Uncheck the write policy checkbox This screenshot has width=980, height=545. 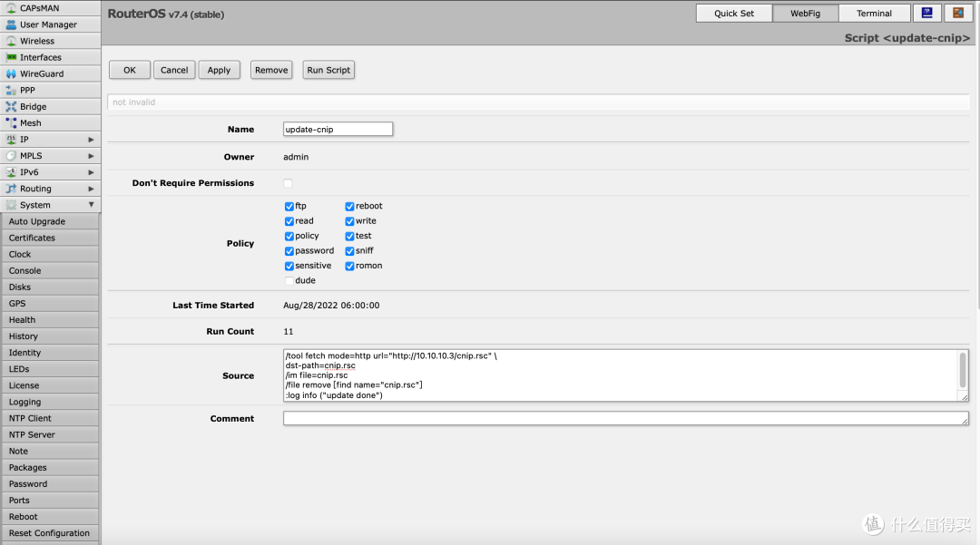tap(349, 221)
